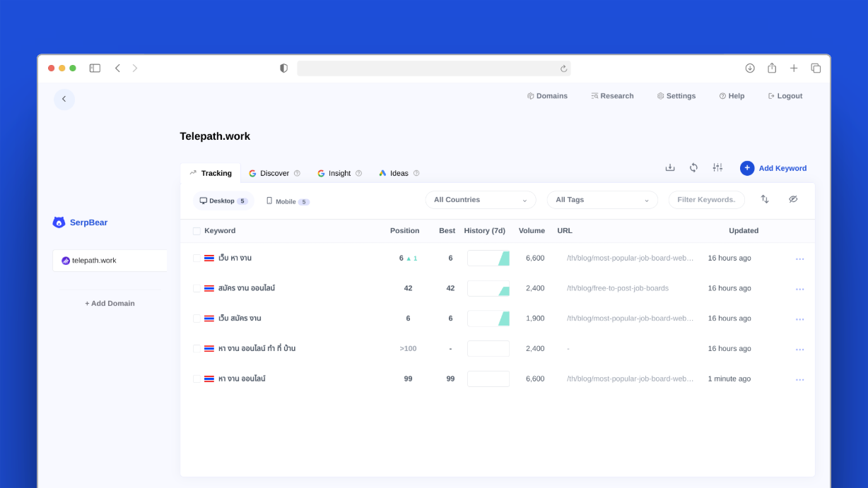
Task: Expand the All Countries dropdown
Action: (480, 200)
